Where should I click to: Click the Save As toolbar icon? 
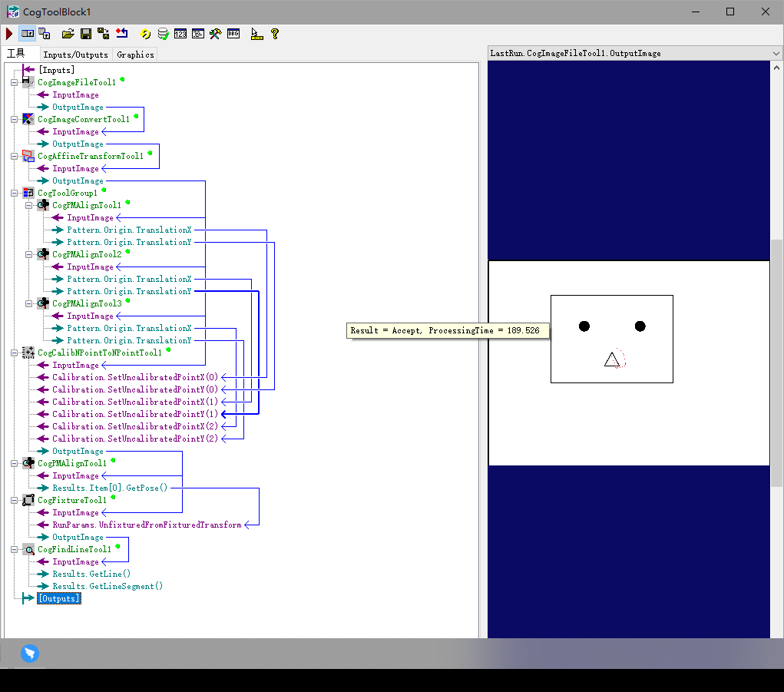click(x=102, y=33)
